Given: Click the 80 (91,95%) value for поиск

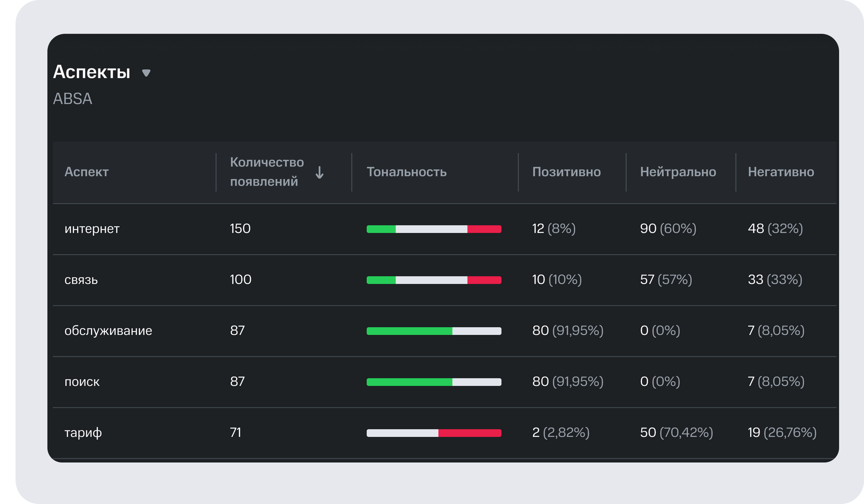Looking at the screenshot, I should point(567,381).
